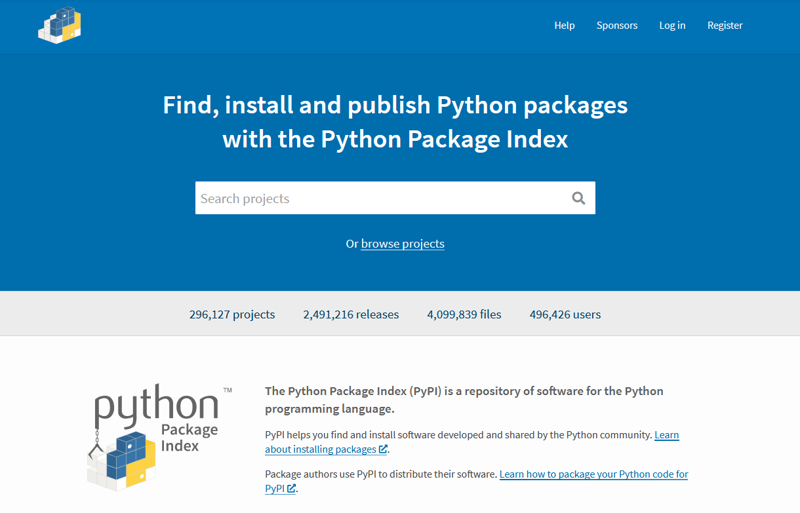Click the large Python Package Index logo
Viewport: 800px width, 513px height.
pos(159,437)
